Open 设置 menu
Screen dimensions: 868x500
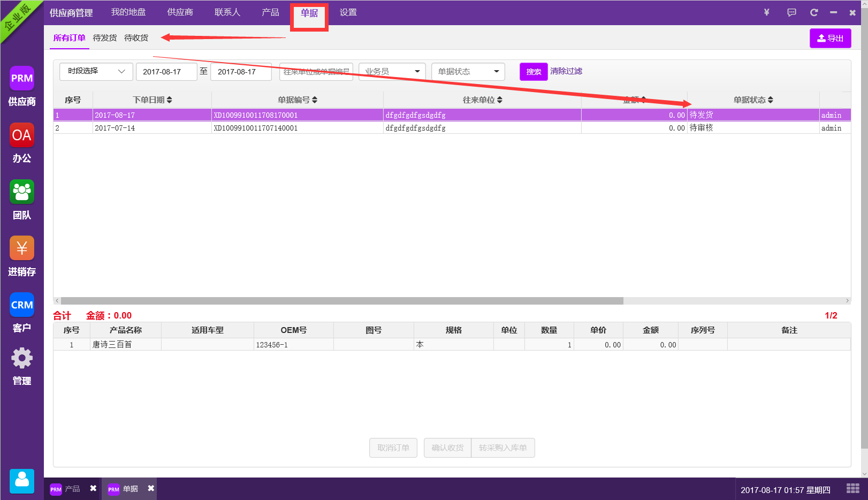348,12
